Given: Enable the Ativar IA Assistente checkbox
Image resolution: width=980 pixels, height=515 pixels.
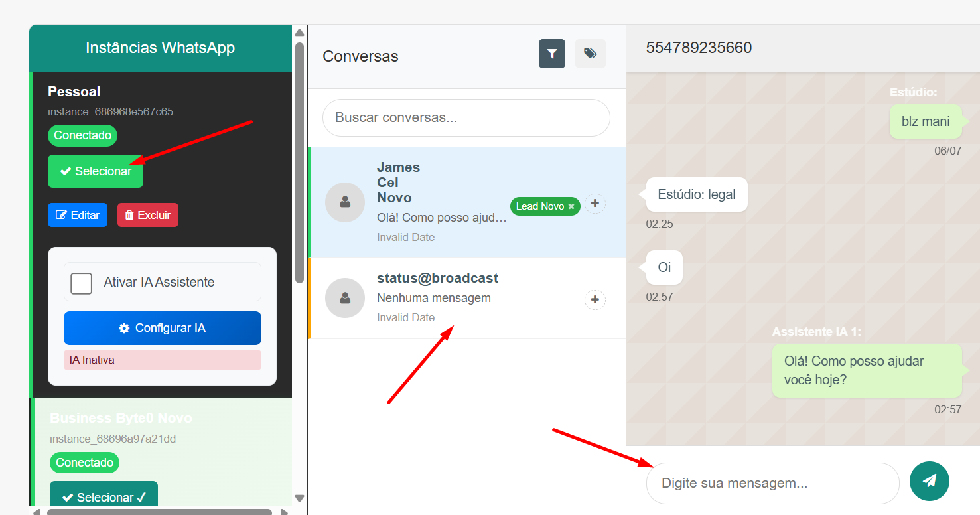Looking at the screenshot, I should [x=82, y=283].
